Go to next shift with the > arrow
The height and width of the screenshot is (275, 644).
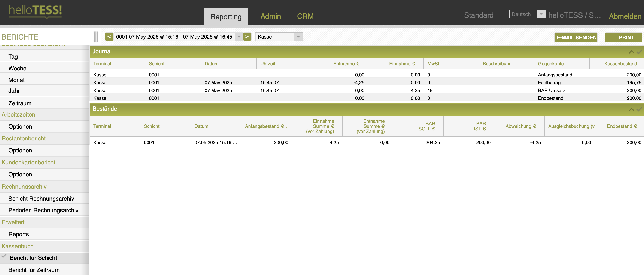coord(247,37)
